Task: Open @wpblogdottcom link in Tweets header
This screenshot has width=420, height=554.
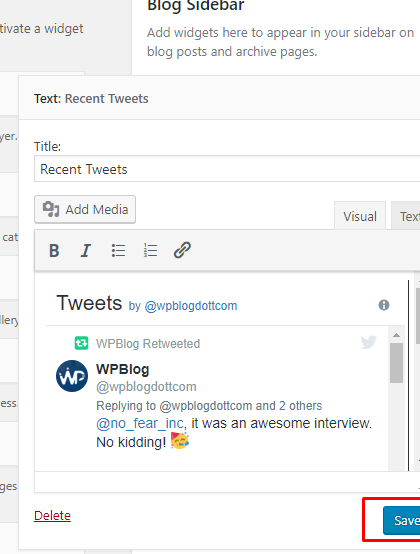Action: (x=191, y=306)
